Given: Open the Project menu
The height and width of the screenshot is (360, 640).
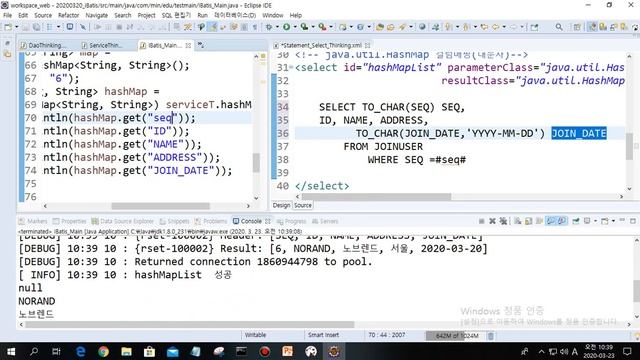Looking at the screenshot, I should tap(147, 15).
